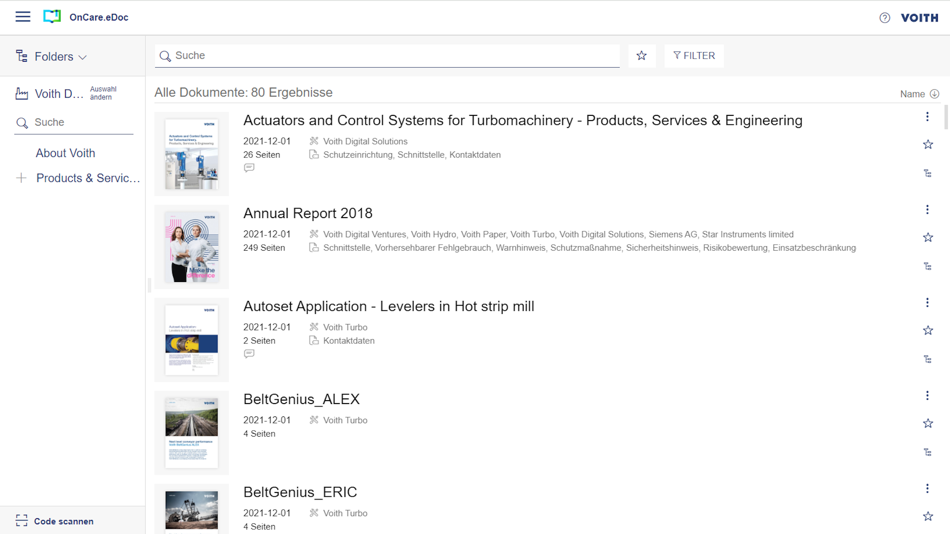Image resolution: width=950 pixels, height=534 pixels.
Task: Click the folder tree icon beside Folders
Action: point(22,56)
